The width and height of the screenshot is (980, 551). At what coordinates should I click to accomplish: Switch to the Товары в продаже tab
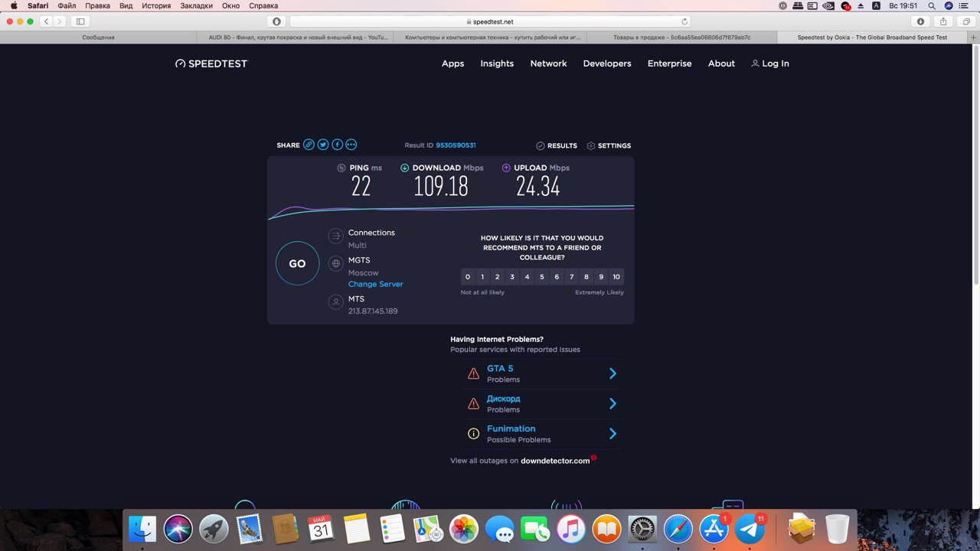[x=681, y=37]
